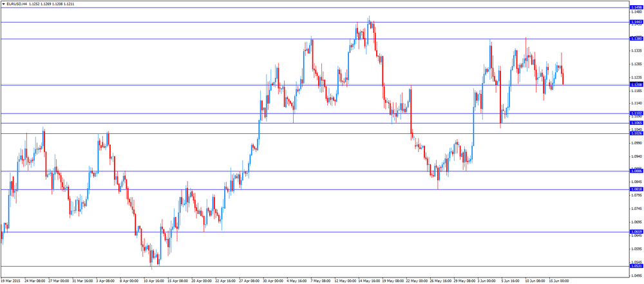Screen dimensions: 644x284
Task: Click the 1.1140 price axis label
Action: tap(637, 103)
